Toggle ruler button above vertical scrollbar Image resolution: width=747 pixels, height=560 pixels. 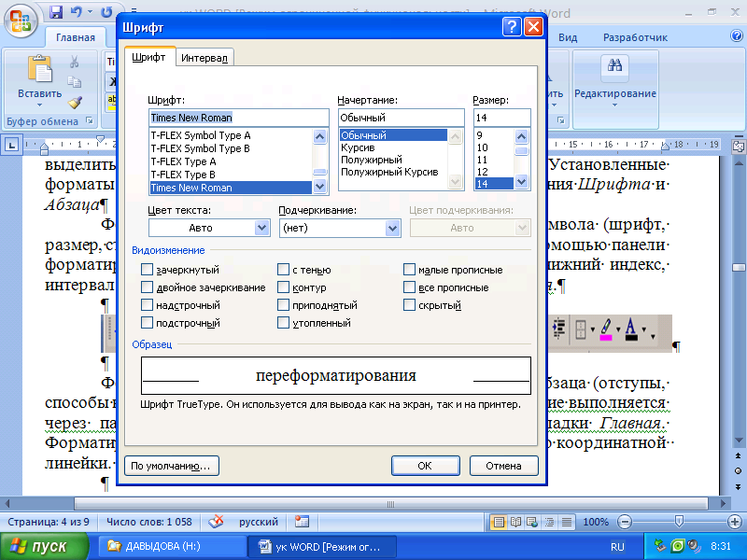(739, 147)
